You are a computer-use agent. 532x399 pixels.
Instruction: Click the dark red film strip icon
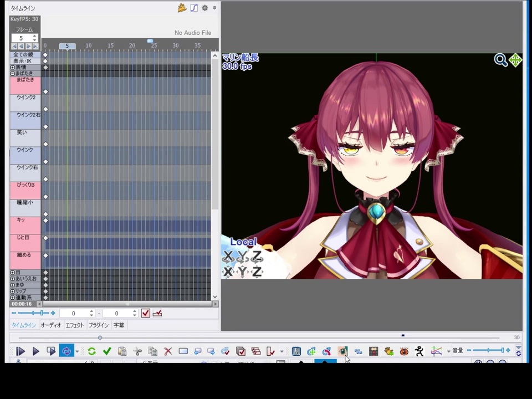point(374,351)
